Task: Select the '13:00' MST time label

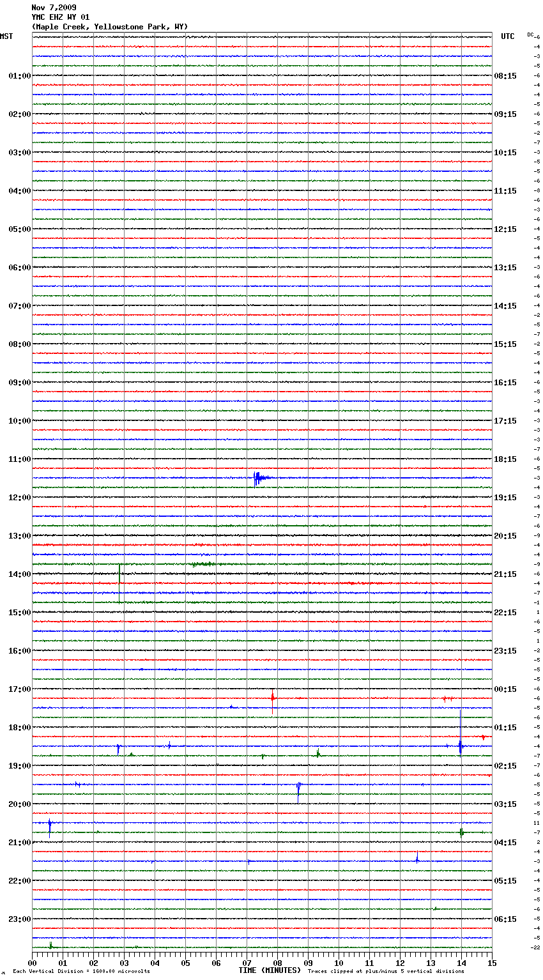Action: pyautogui.click(x=20, y=536)
